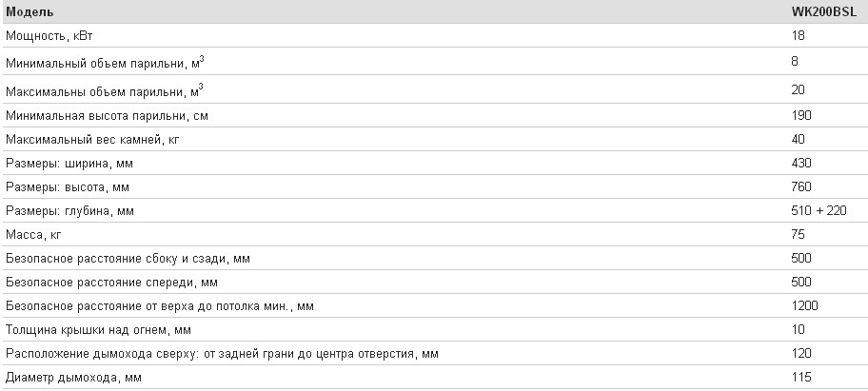
Task: Click the 'Мощность, кВт' row label
Action: click(x=49, y=36)
